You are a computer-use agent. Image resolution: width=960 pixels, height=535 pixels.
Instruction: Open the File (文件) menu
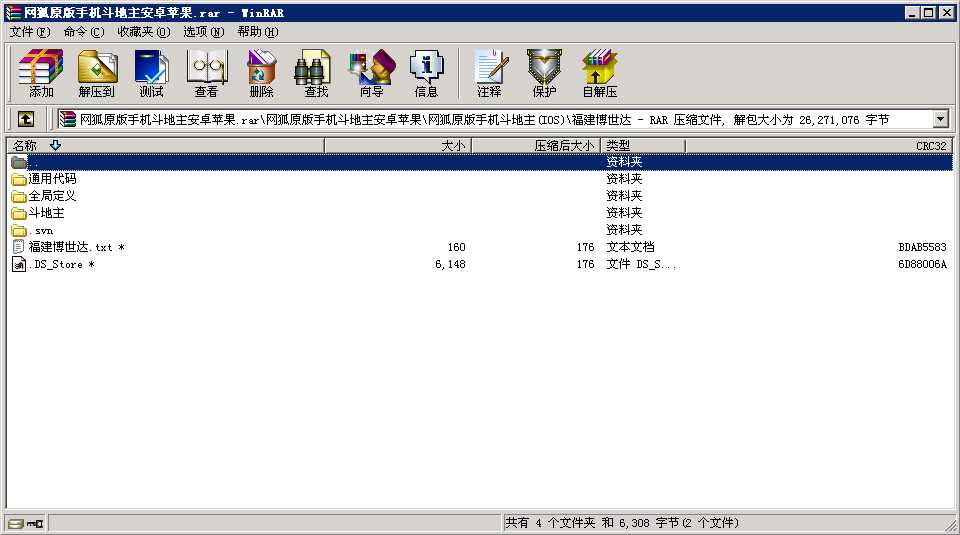(29, 32)
